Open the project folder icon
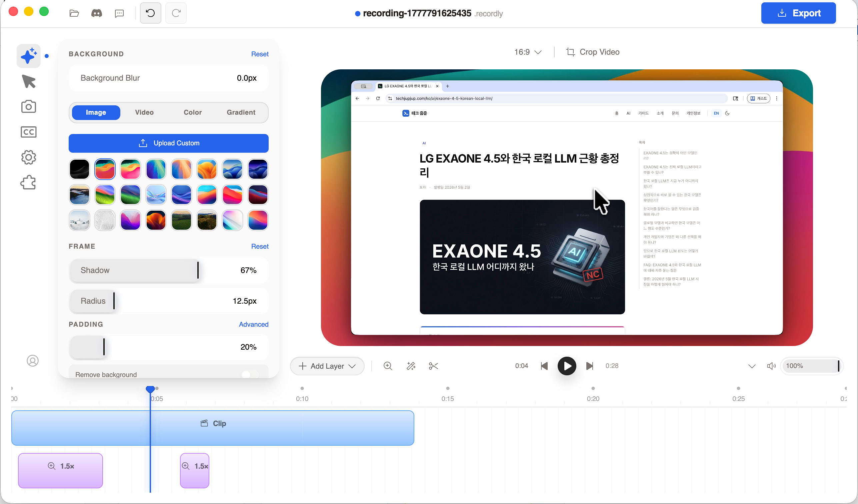 tap(74, 13)
